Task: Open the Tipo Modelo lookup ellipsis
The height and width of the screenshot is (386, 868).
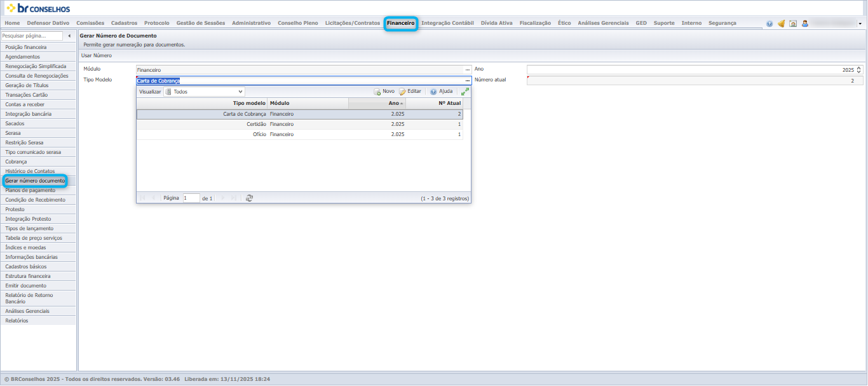Action: coord(468,81)
